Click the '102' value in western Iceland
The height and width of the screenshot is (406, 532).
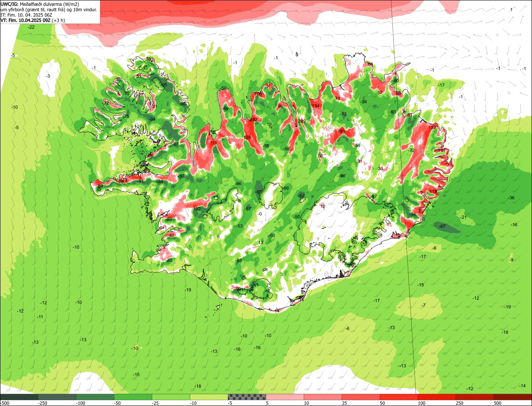(x=197, y=209)
